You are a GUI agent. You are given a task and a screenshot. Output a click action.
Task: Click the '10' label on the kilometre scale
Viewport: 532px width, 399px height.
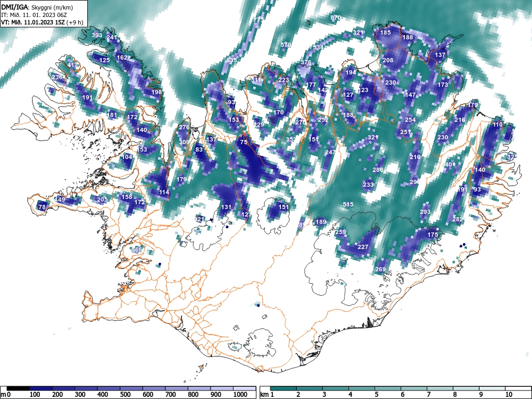tap(509, 395)
